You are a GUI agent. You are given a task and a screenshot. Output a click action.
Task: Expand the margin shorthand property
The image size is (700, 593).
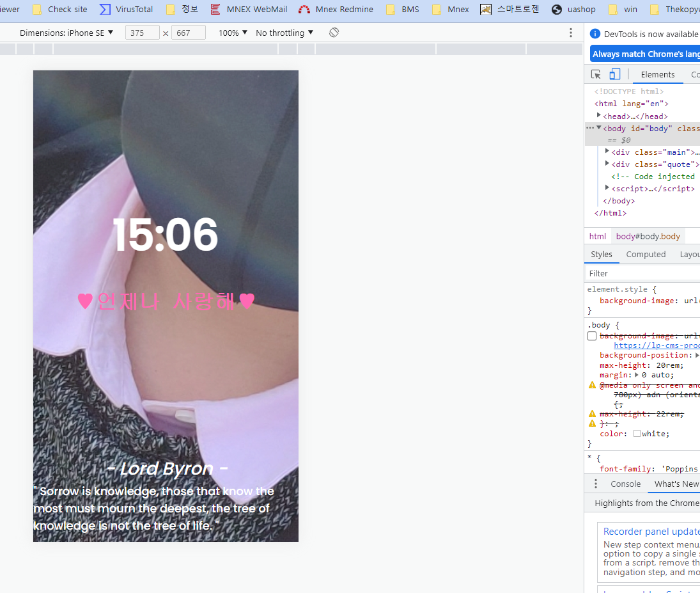pos(637,375)
